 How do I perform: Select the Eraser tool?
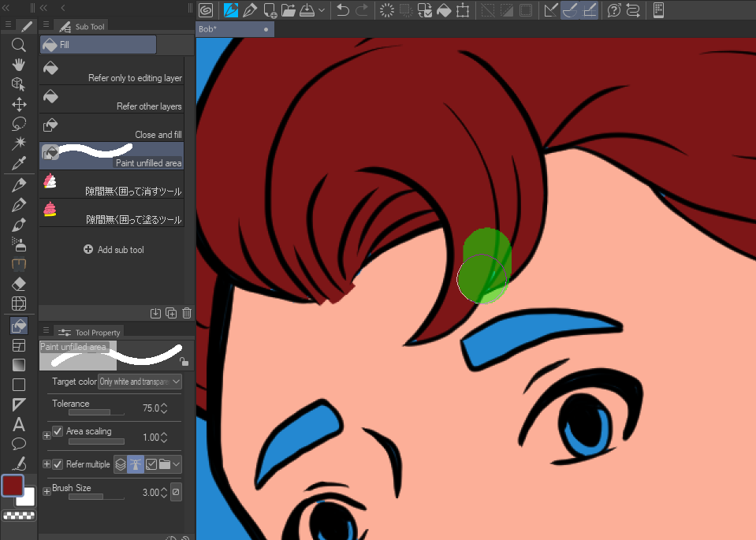(x=18, y=284)
